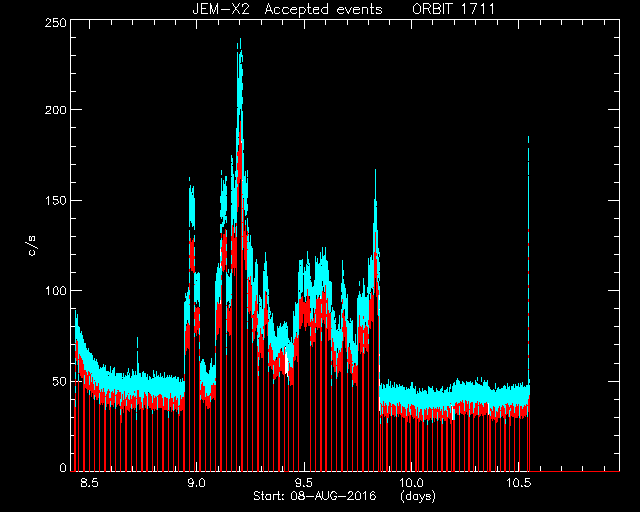This screenshot has width=640, height=512.
Task: Click the 8.5 x-axis tick label
Action: 89,483
